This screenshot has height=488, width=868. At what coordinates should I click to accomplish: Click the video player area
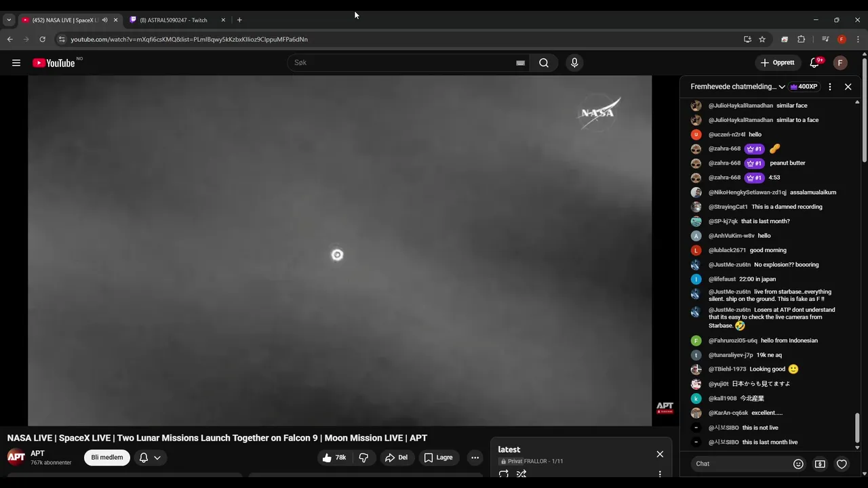pyautogui.click(x=340, y=251)
